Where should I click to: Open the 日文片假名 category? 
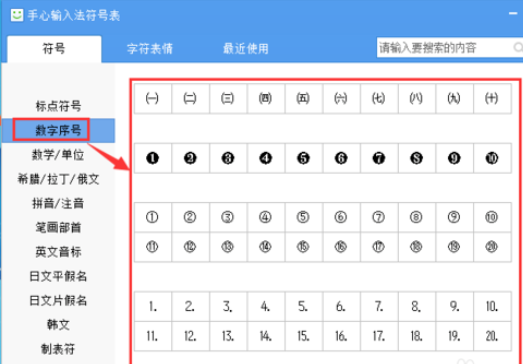pos(58,301)
